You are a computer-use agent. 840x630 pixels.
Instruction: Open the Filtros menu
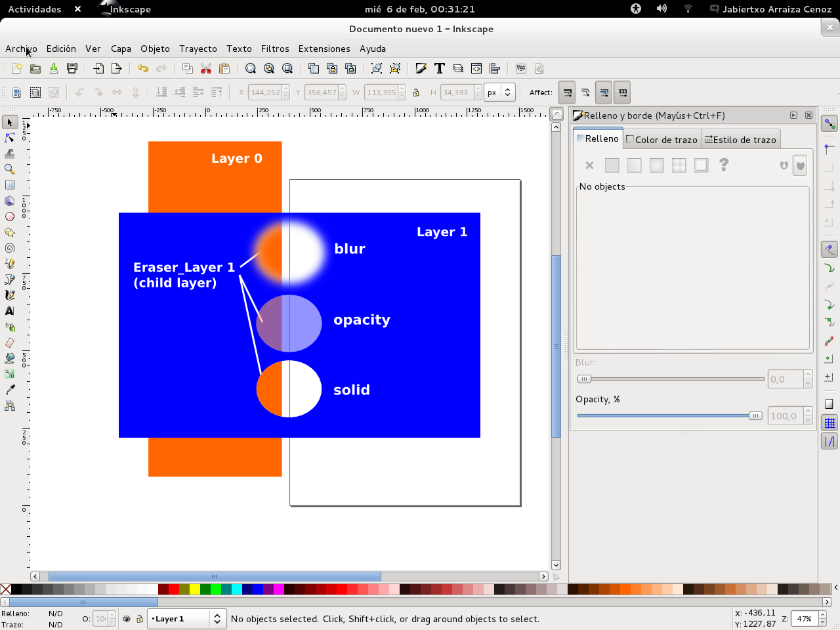(275, 49)
